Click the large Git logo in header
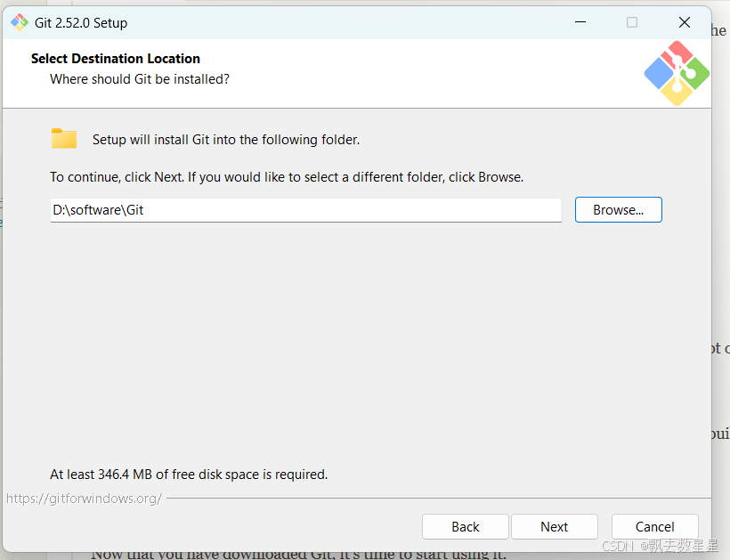730x560 pixels. [x=677, y=74]
